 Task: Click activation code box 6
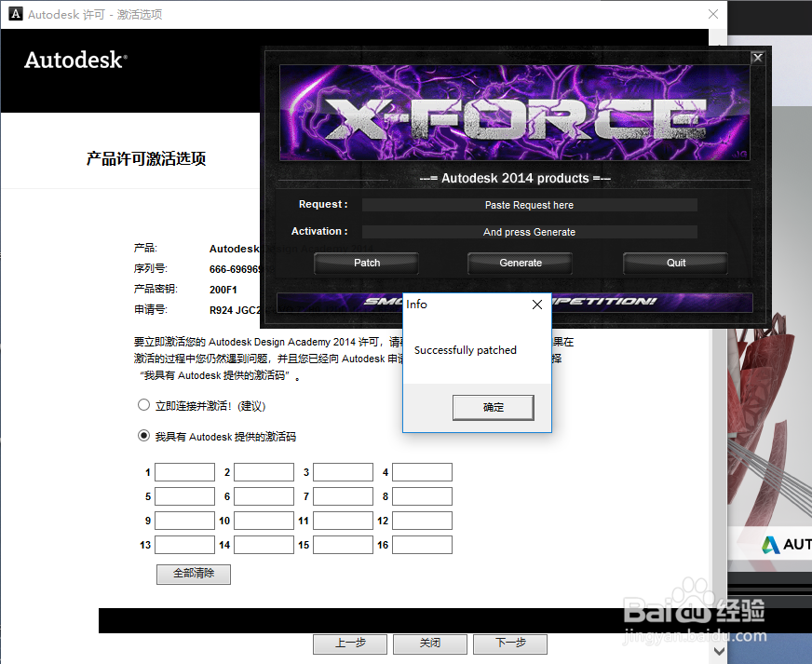click(x=264, y=496)
